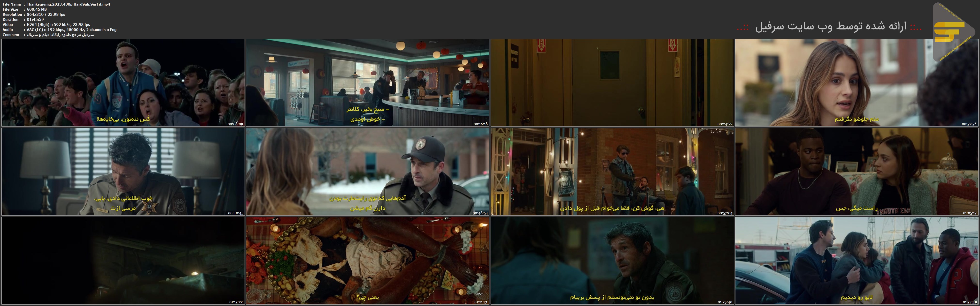Click the yellow SerFil logo icon
Image resolution: width=980 pixels, height=306 pixels.
949,32
